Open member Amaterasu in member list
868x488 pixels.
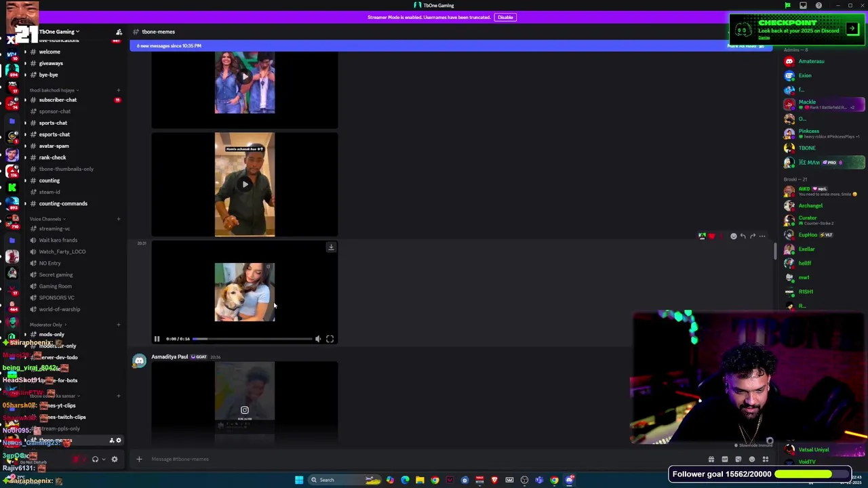coord(812,61)
